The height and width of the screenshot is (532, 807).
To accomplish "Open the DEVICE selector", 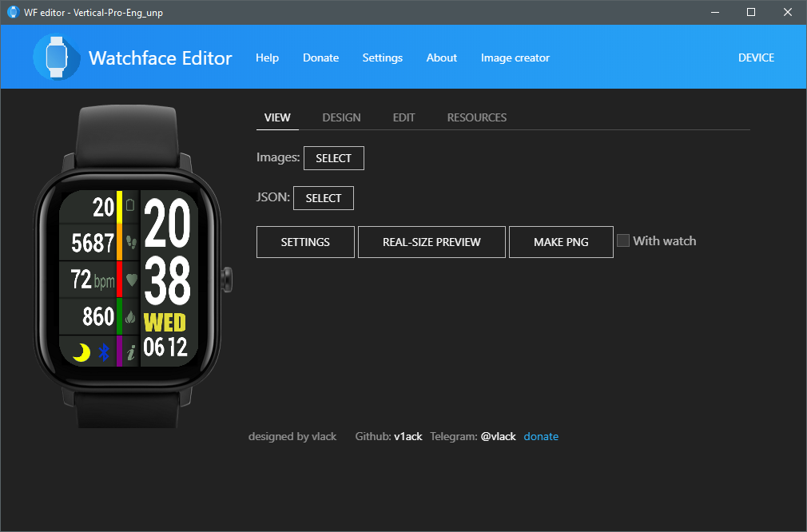I will (755, 58).
